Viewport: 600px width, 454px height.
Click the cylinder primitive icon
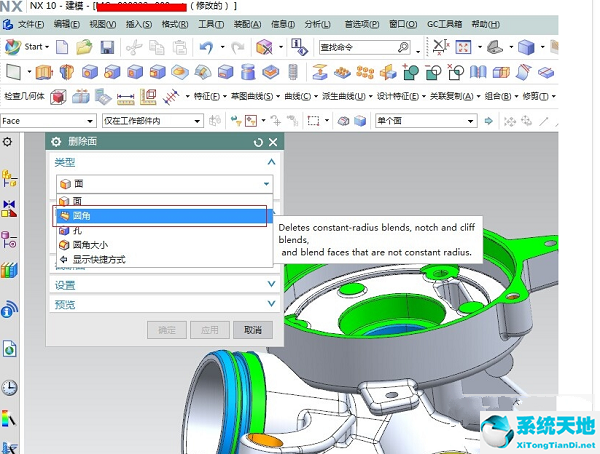point(248,72)
